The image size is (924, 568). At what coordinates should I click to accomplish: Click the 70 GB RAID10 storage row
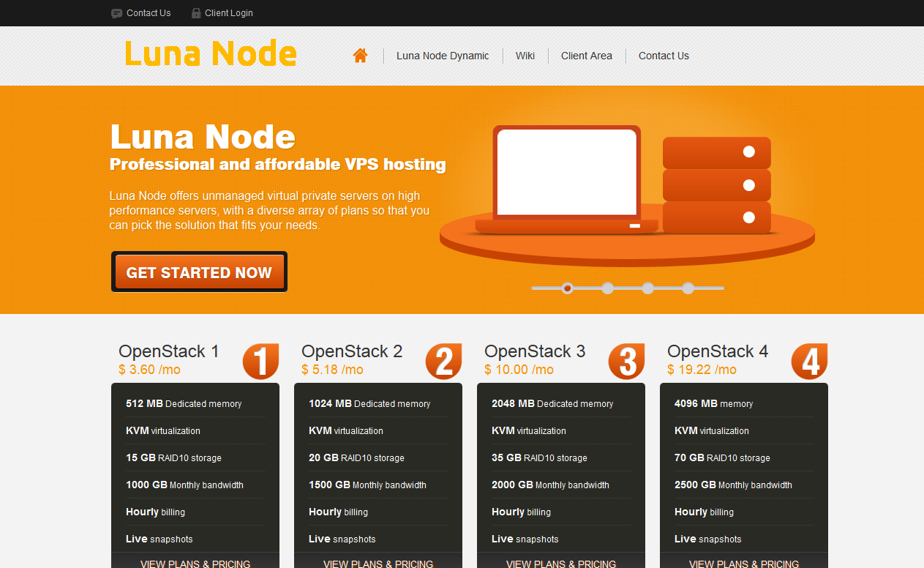pyautogui.click(x=744, y=457)
